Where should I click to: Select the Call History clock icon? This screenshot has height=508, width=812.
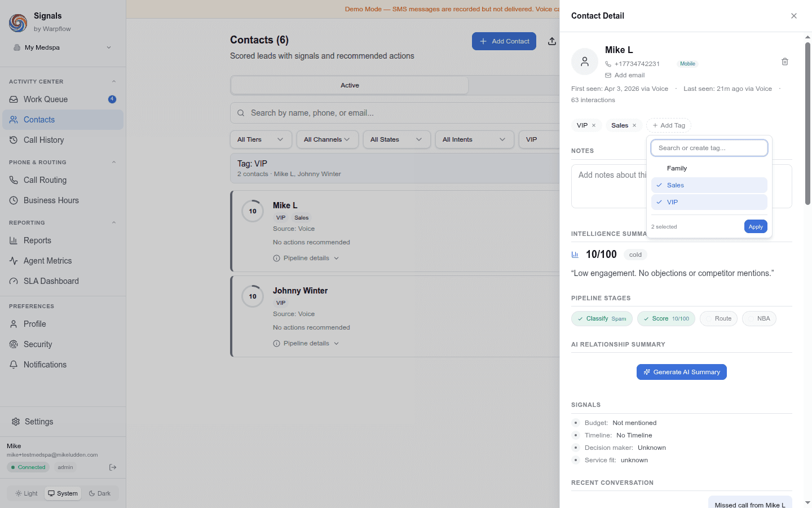coord(12,139)
